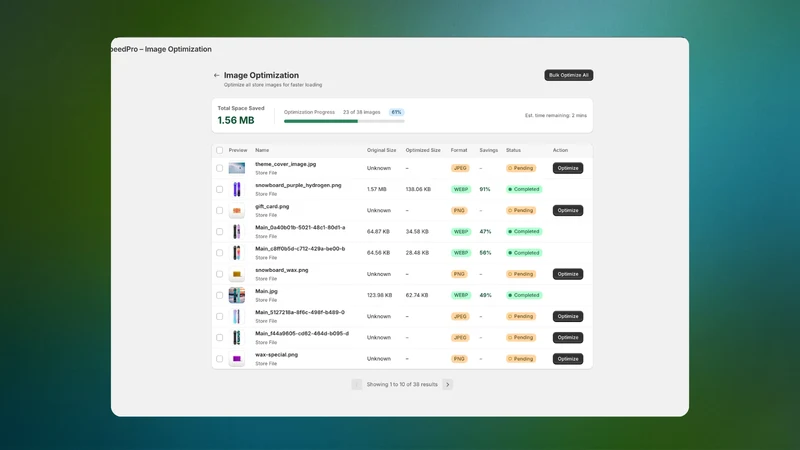Select the gift_card.png row checkbox
This screenshot has width=800, height=450.
point(219,210)
